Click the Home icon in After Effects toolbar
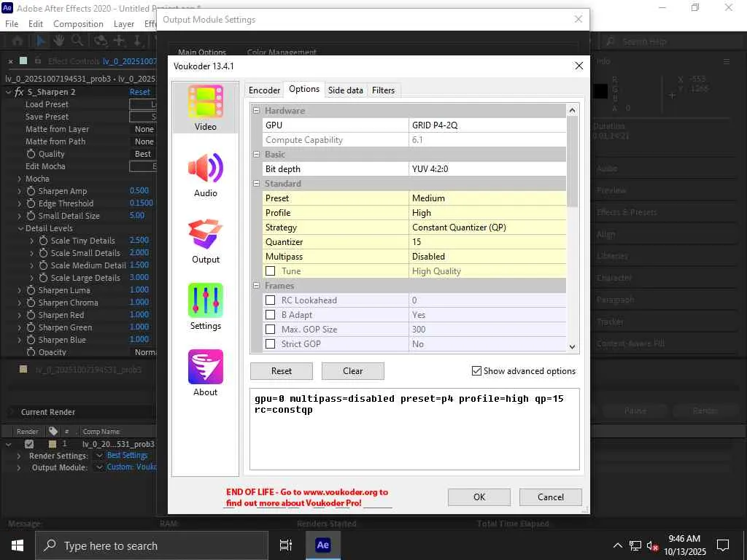747x560 pixels. pos(18,41)
